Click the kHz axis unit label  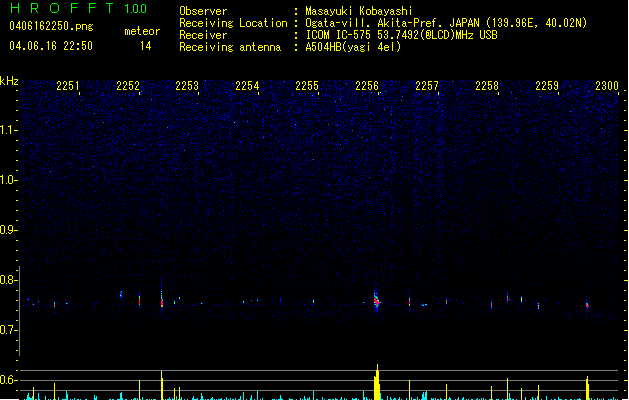(x=9, y=81)
